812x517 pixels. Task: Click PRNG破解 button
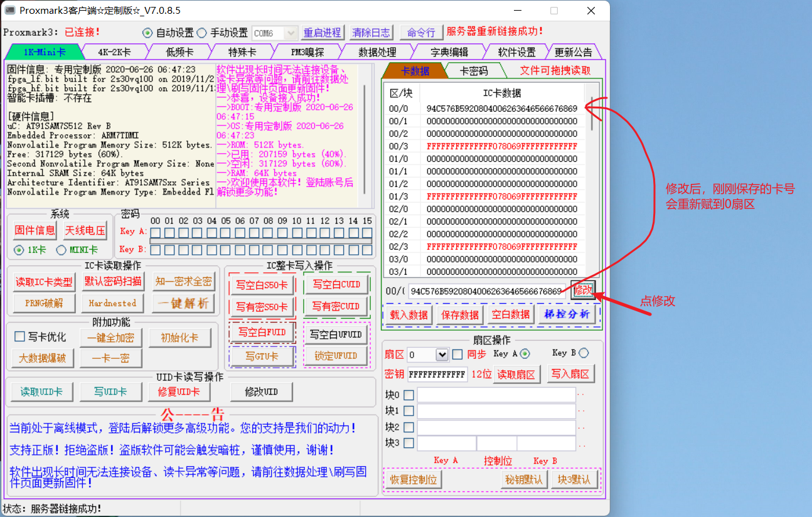tap(44, 303)
